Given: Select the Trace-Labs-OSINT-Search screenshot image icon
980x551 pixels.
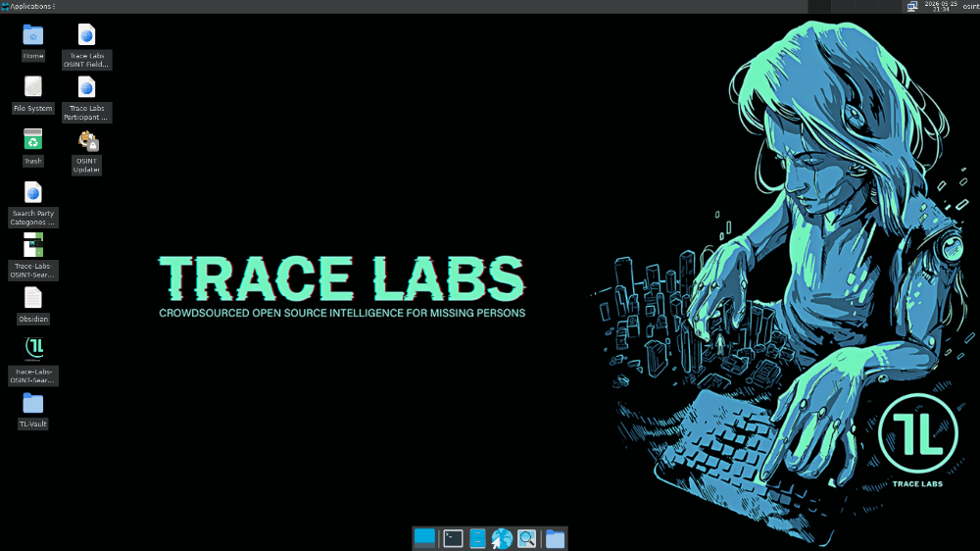Looking at the screenshot, I should [33, 245].
